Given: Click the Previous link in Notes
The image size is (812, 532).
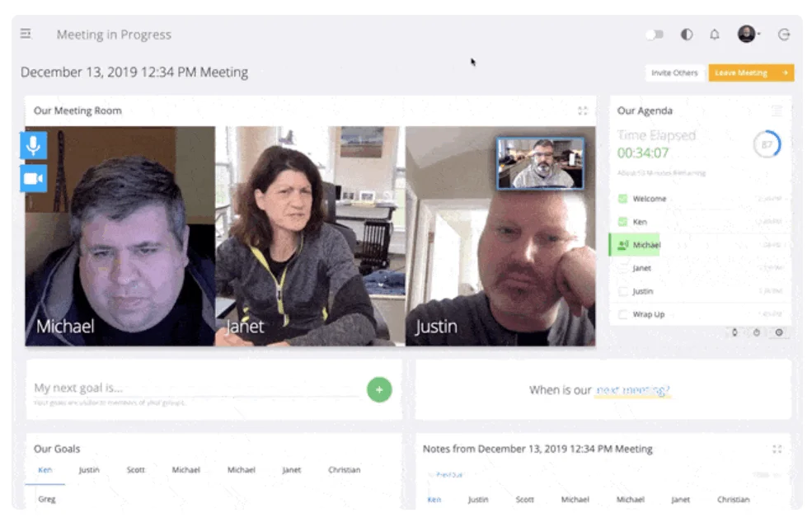Looking at the screenshot, I should point(448,474).
